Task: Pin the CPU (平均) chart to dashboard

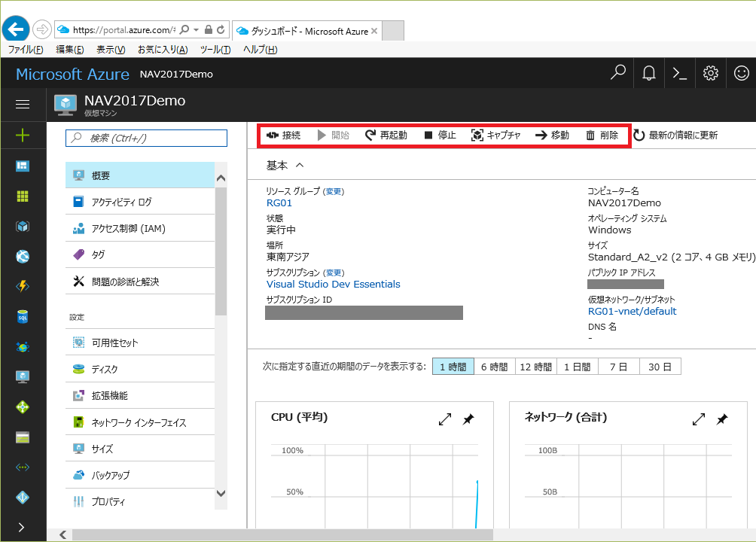Action: [468, 419]
